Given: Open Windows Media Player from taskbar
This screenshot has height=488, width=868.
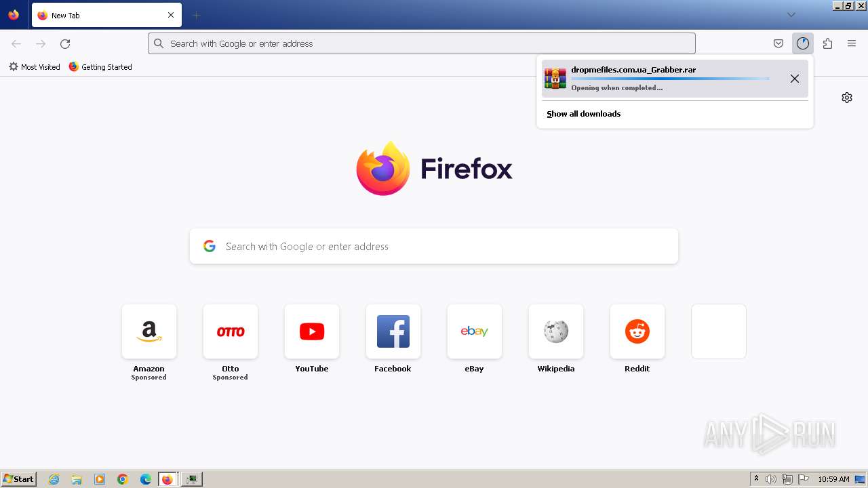Looking at the screenshot, I should (100, 479).
